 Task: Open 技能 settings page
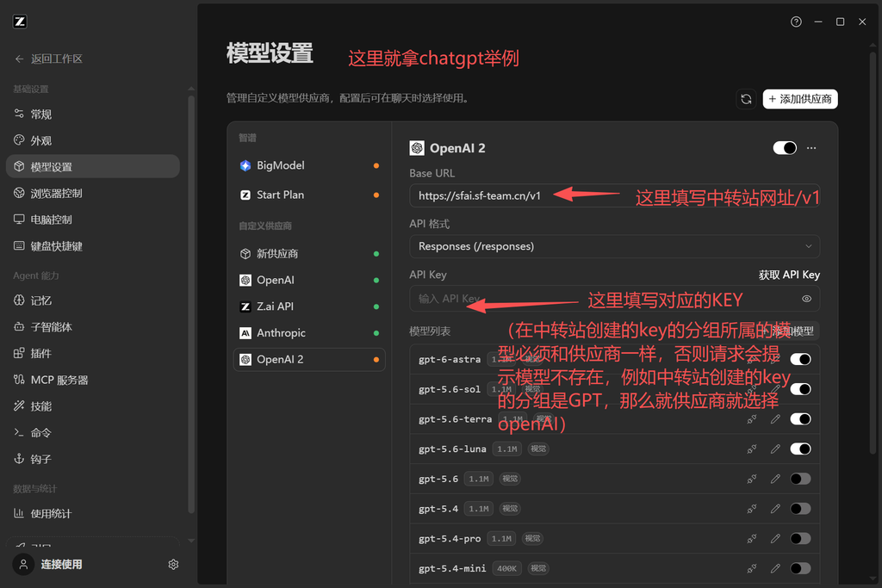coord(93,406)
